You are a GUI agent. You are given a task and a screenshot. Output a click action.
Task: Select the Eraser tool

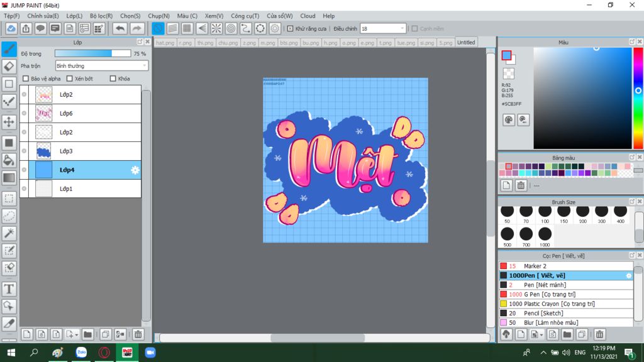coord(9,66)
